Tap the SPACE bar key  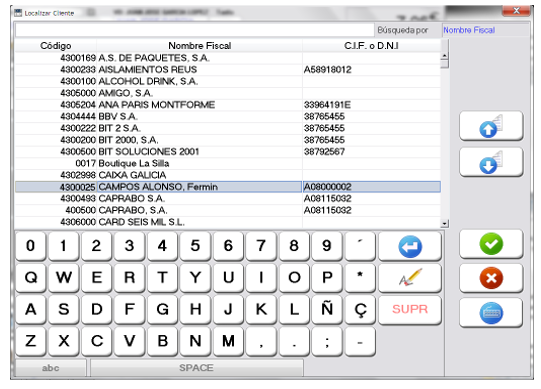[x=197, y=368]
